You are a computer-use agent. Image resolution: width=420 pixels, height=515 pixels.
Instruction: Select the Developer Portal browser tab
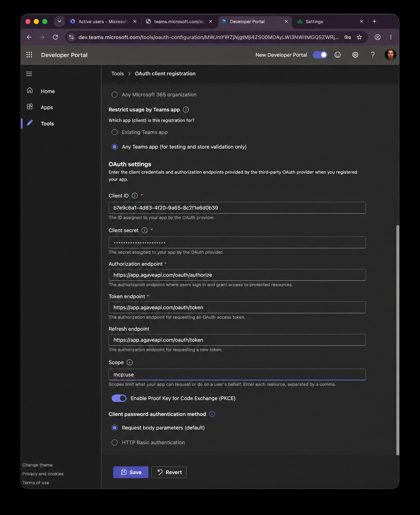pyautogui.click(x=247, y=22)
